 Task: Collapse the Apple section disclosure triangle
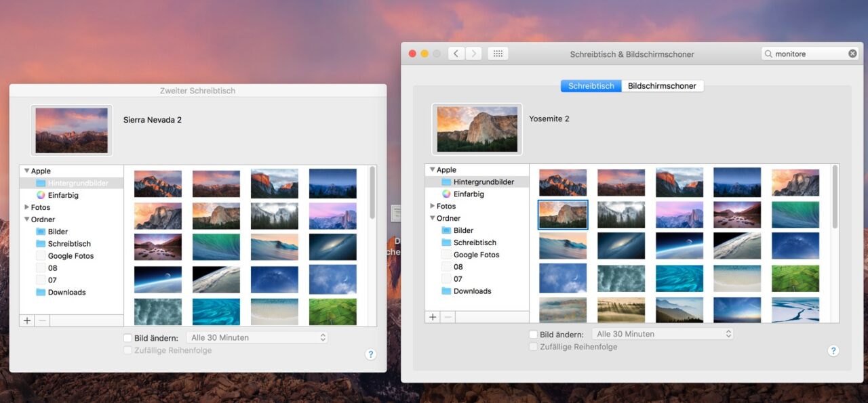click(x=432, y=169)
